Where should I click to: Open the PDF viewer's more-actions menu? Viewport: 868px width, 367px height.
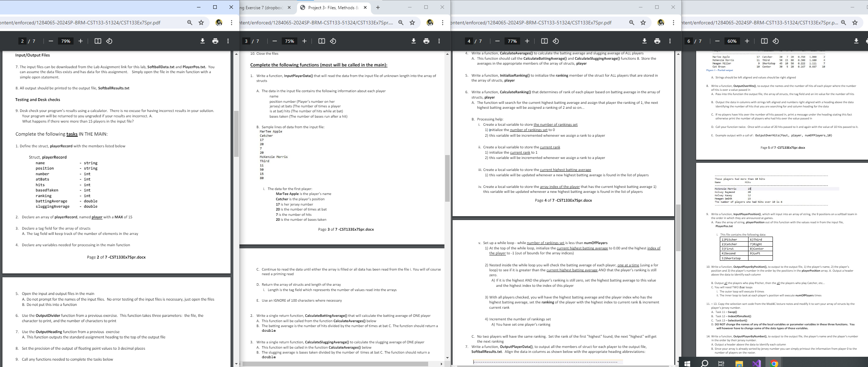click(x=228, y=41)
